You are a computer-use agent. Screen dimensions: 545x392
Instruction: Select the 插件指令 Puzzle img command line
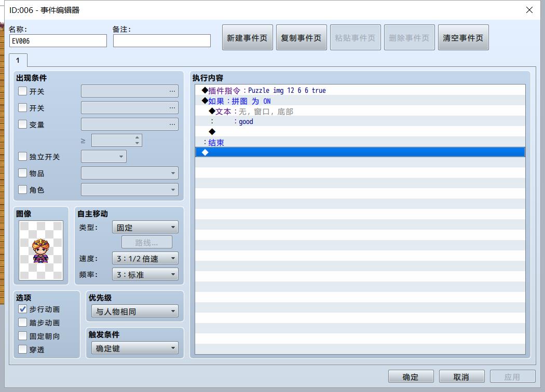[x=360, y=90]
